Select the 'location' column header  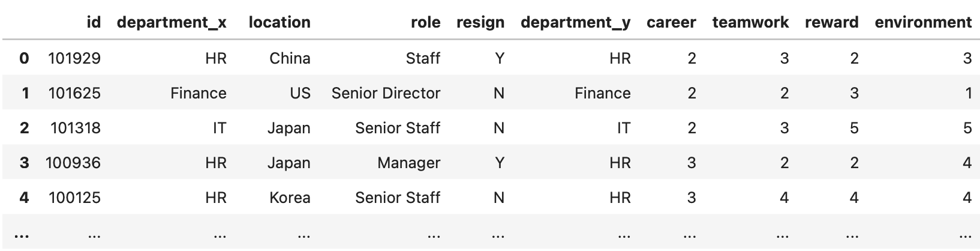279,23
